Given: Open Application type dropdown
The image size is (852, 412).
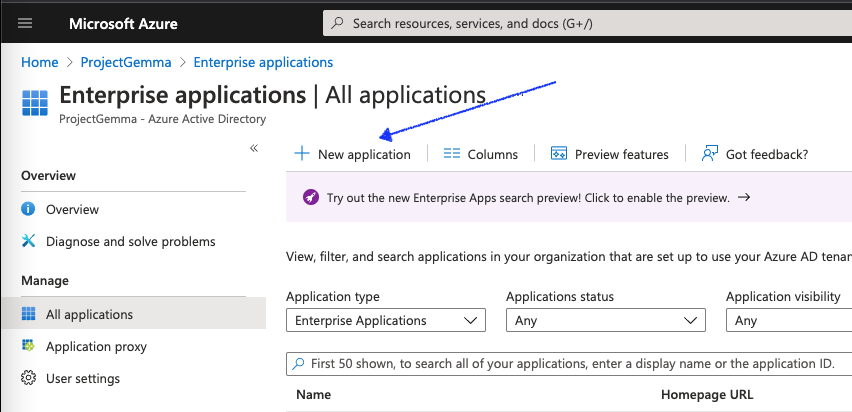Looking at the screenshot, I should (x=386, y=320).
